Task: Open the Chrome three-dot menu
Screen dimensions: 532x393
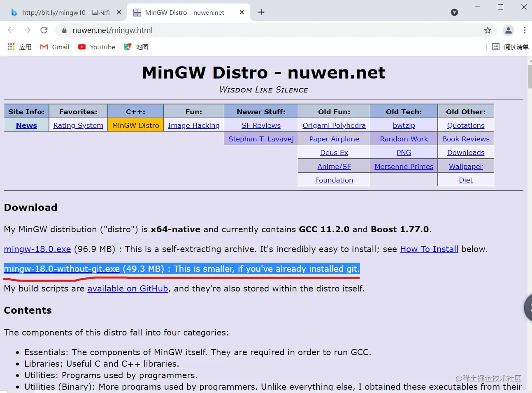Action: tap(525, 30)
